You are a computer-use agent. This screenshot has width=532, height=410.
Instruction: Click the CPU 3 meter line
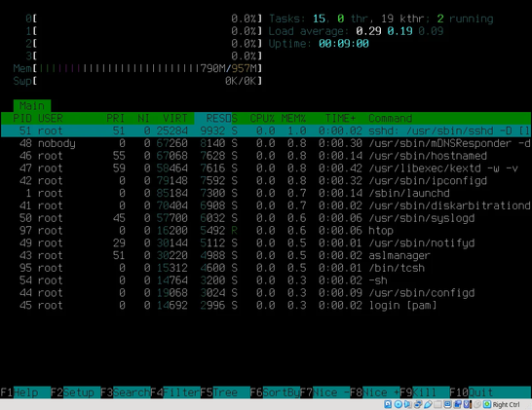coord(143,56)
